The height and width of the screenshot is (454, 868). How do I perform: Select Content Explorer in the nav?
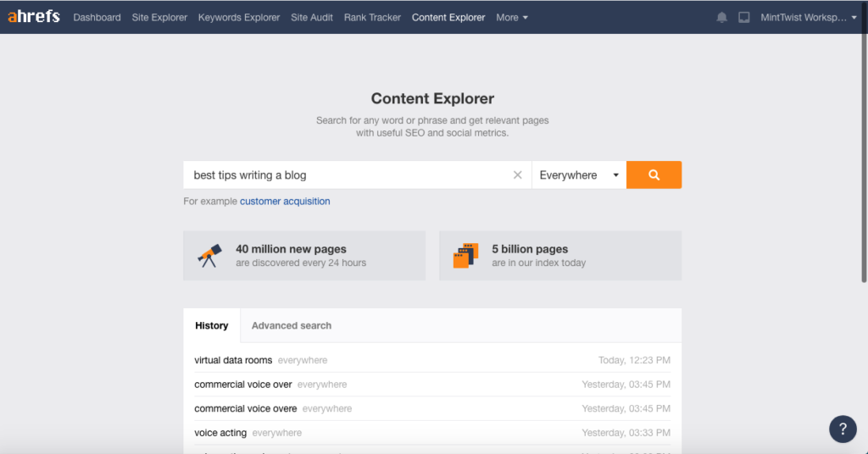[x=448, y=18]
